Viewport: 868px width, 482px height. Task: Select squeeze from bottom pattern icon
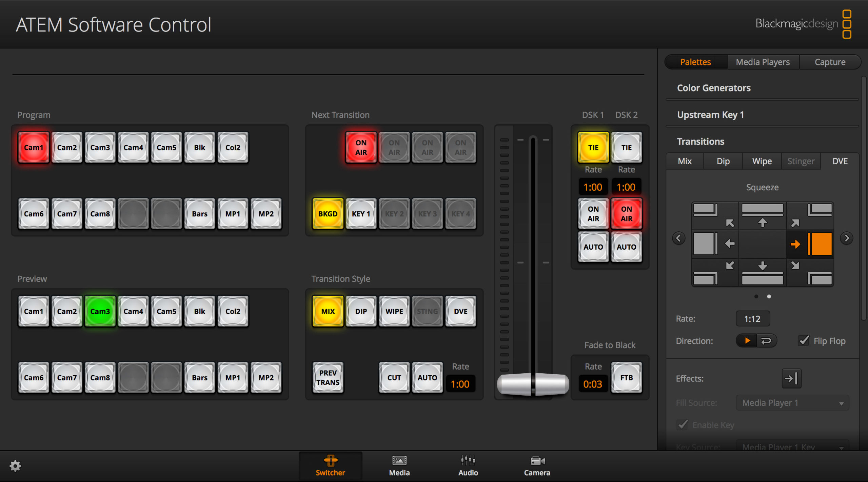point(762,273)
